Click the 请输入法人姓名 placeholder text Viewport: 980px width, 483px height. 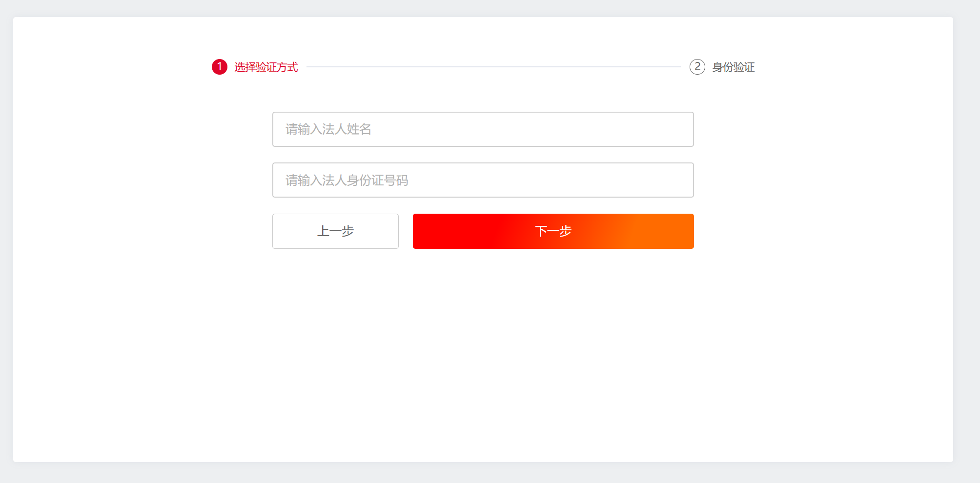coord(328,129)
